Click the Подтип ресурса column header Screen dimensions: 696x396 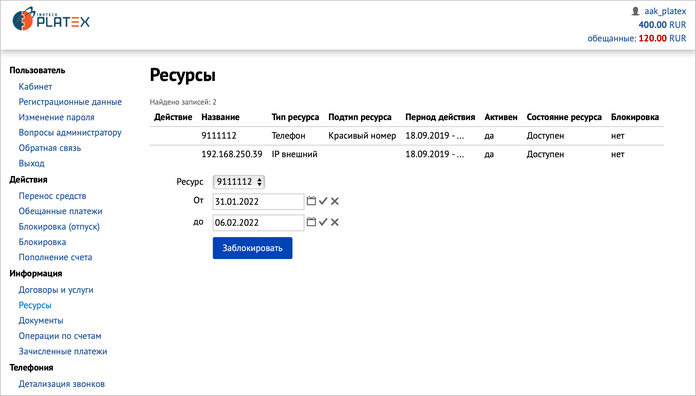point(360,117)
